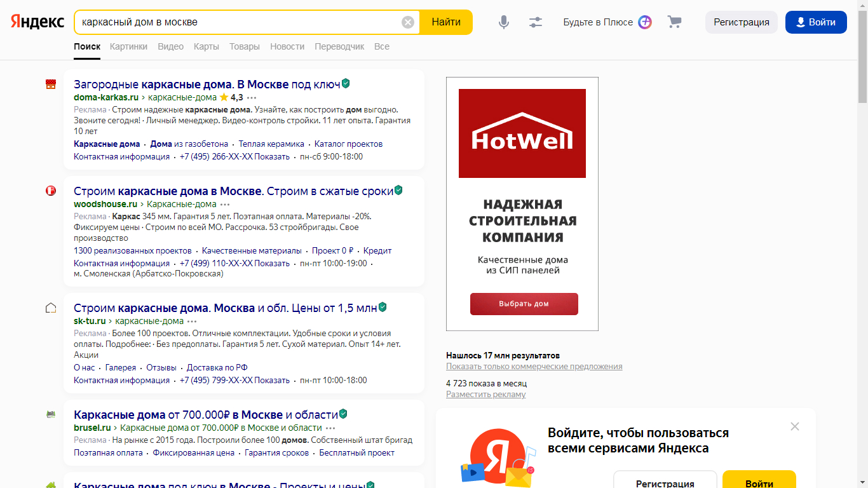Show only commercial offers link
This screenshot has height=488, width=868.
coord(534,367)
